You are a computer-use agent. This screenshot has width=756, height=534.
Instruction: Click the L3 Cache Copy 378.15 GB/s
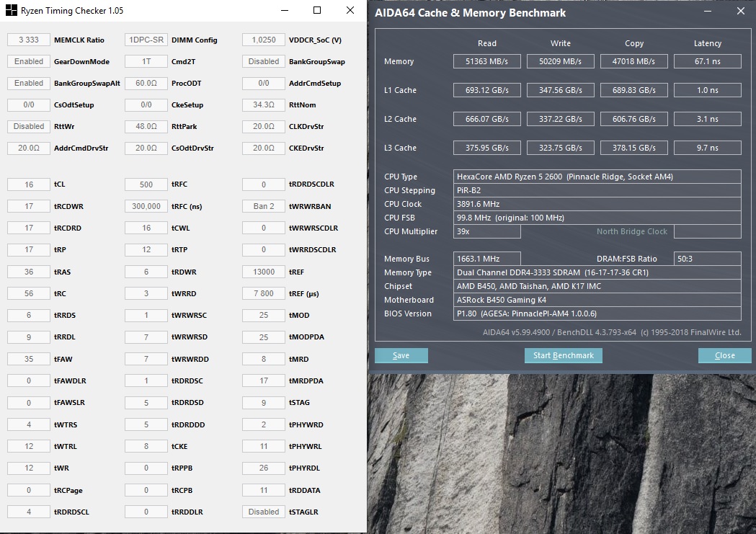634,148
